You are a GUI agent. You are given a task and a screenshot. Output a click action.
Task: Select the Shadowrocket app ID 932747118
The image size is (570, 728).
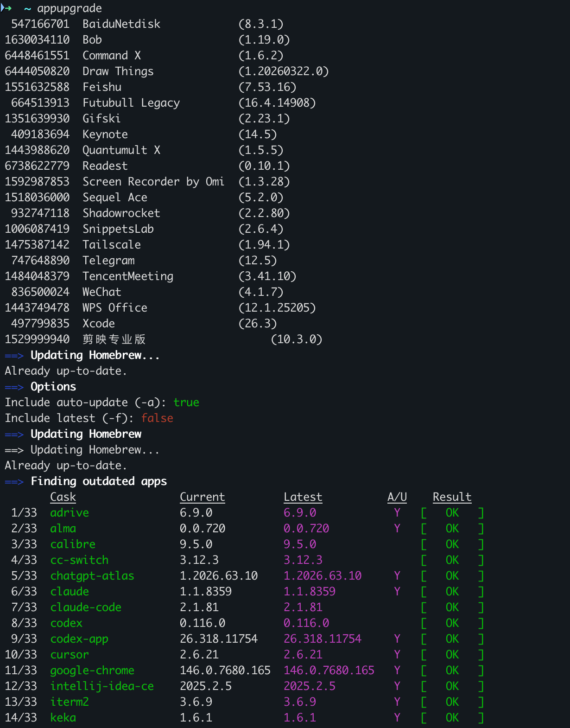[40, 213]
